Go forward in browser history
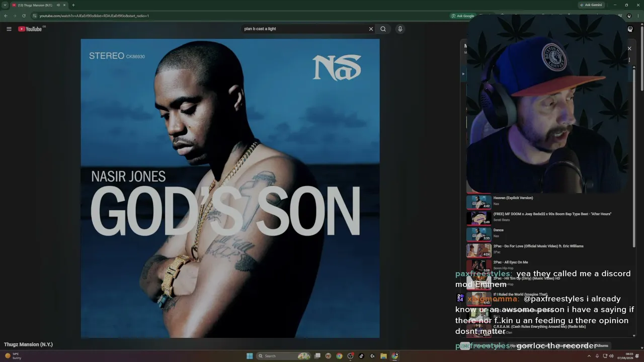Viewport: 644px width, 362px height. (x=15, y=16)
